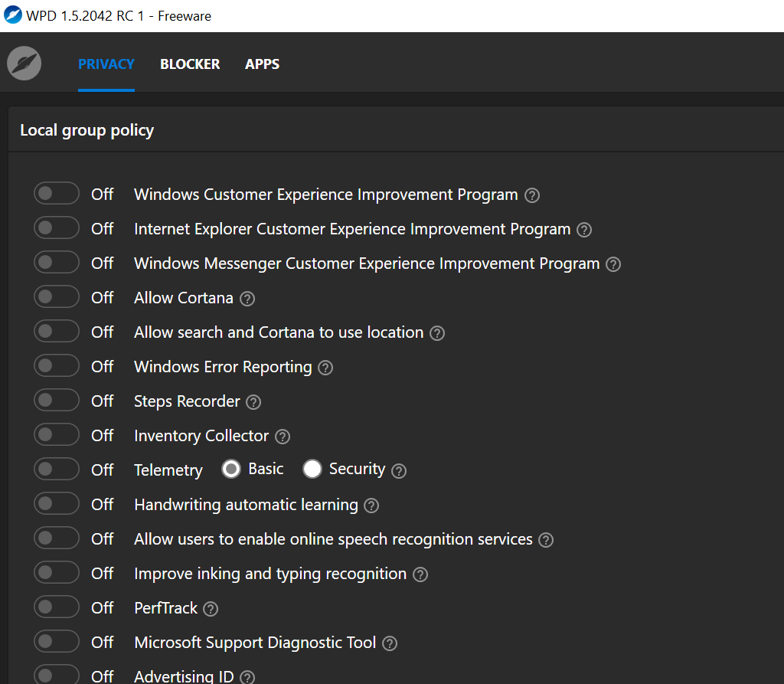Select the Privacy tab
Viewport: 784px width, 684px height.
pos(106,64)
